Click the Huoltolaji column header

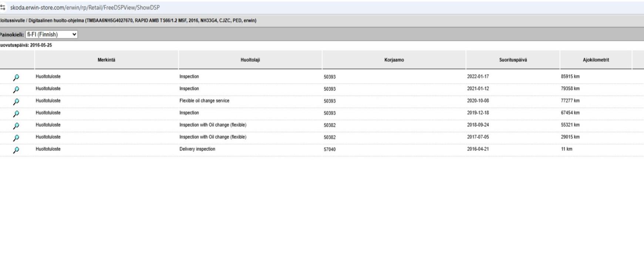click(x=250, y=60)
